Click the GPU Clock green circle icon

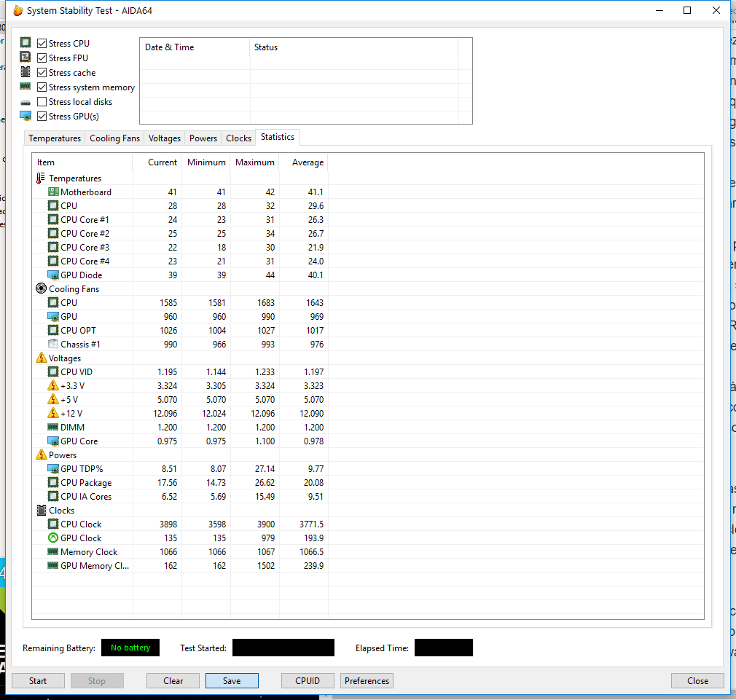click(x=53, y=538)
